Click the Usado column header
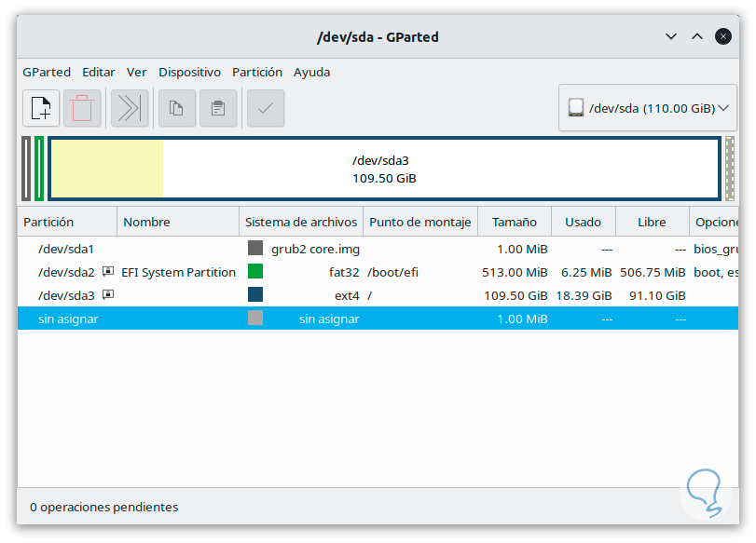Screen dimensions: 756x543 (584, 222)
